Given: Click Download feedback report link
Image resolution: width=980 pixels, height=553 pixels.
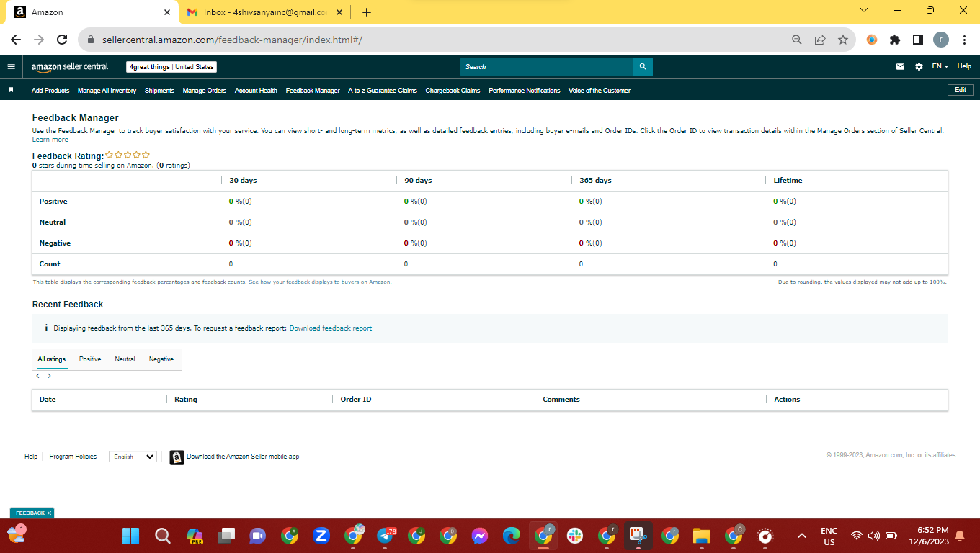Looking at the screenshot, I should (331, 328).
